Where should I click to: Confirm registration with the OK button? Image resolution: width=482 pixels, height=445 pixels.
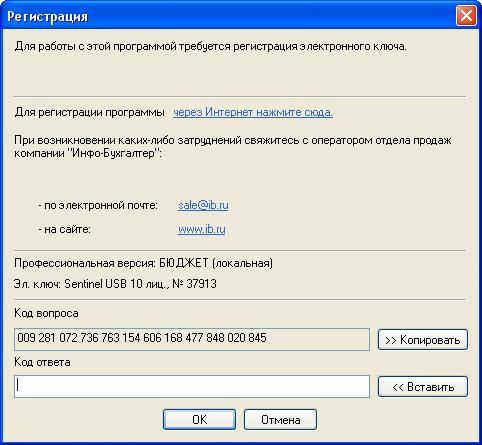[199, 420]
